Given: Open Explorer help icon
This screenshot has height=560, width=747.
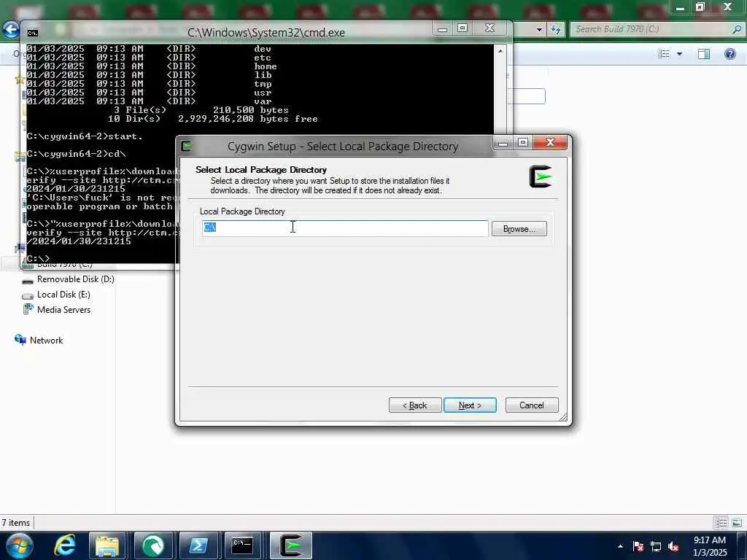Looking at the screenshot, I should click(729, 54).
